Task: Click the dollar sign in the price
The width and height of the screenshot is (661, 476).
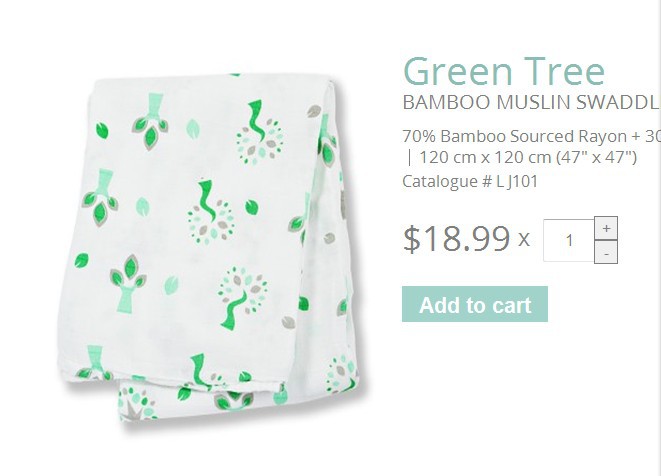Action: pos(411,239)
